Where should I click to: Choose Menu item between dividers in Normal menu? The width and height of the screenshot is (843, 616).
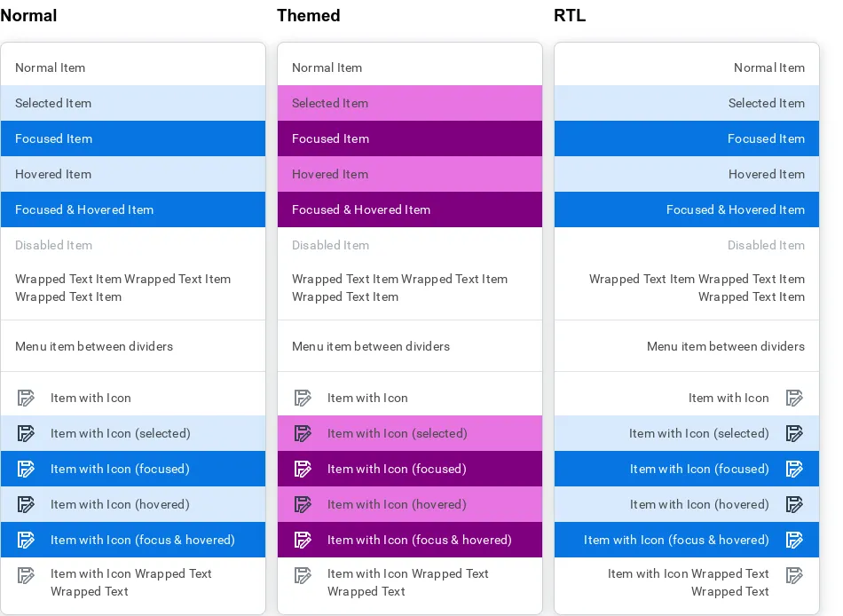click(x=133, y=346)
